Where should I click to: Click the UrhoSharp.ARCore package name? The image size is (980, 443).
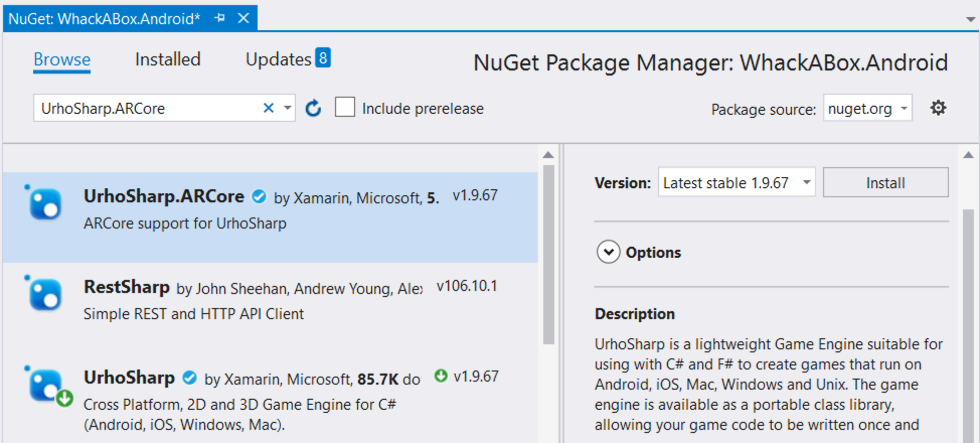164,196
